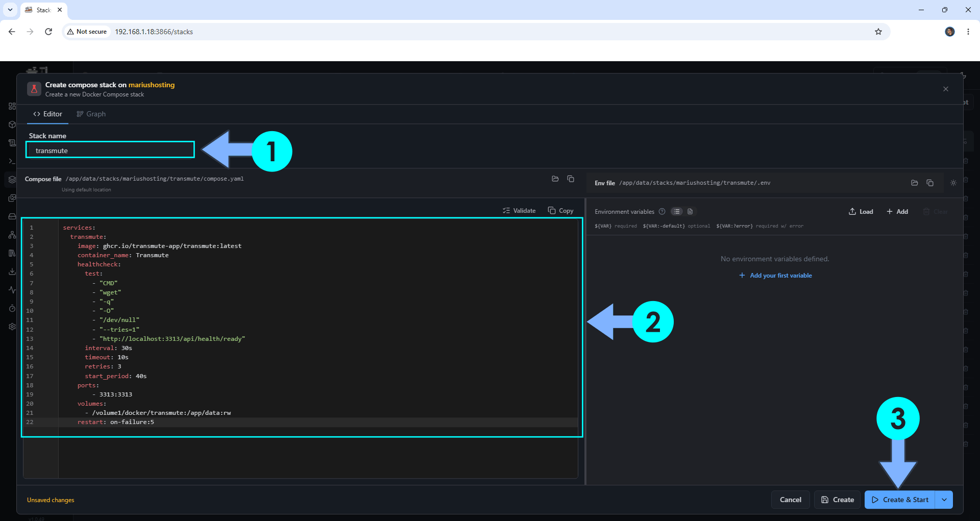
Task: Open the browser tab search dropdown
Action: [10, 10]
